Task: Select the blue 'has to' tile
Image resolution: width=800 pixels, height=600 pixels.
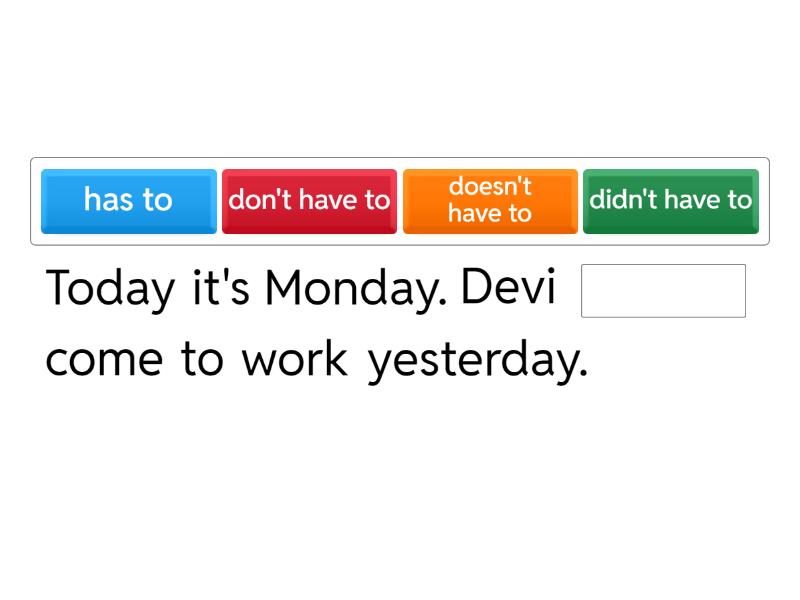Action: [x=129, y=200]
